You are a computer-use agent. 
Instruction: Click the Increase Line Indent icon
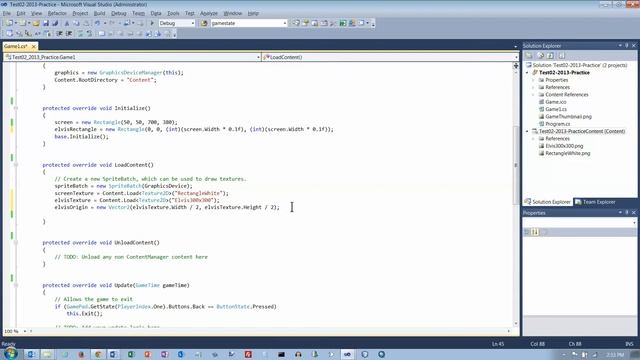69,34
